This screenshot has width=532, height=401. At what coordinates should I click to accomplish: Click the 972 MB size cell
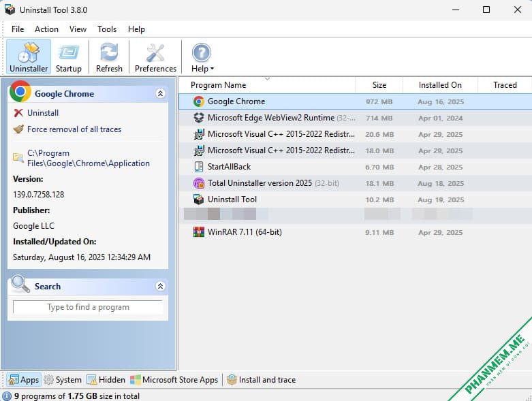pyautogui.click(x=379, y=101)
